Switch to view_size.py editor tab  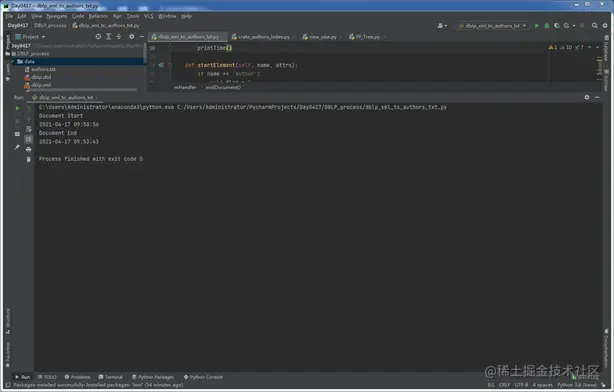pos(322,37)
